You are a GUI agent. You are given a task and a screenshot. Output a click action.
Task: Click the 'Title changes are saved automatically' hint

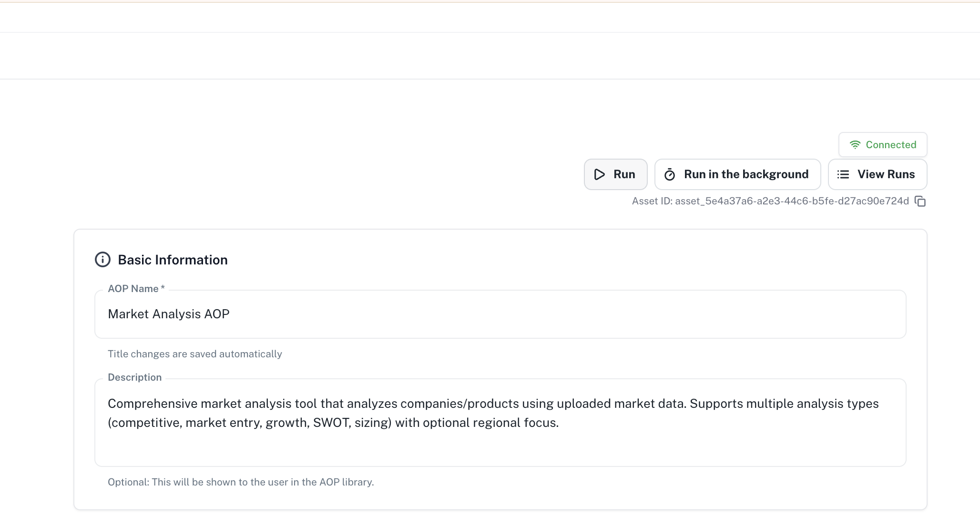[194, 354]
